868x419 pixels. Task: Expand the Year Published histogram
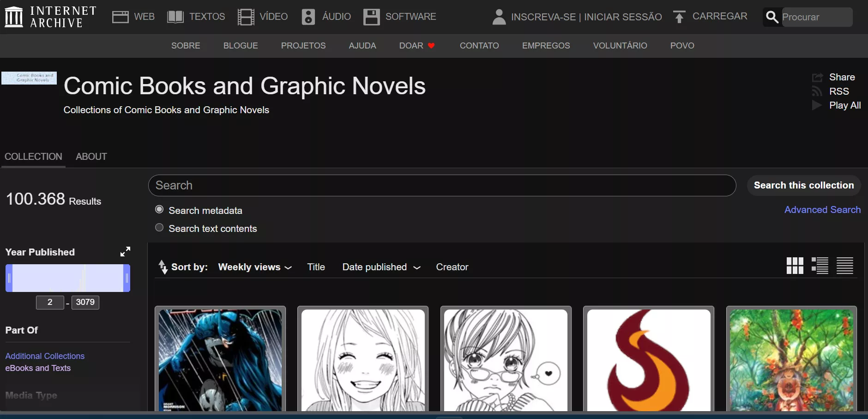(x=125, y=251)
